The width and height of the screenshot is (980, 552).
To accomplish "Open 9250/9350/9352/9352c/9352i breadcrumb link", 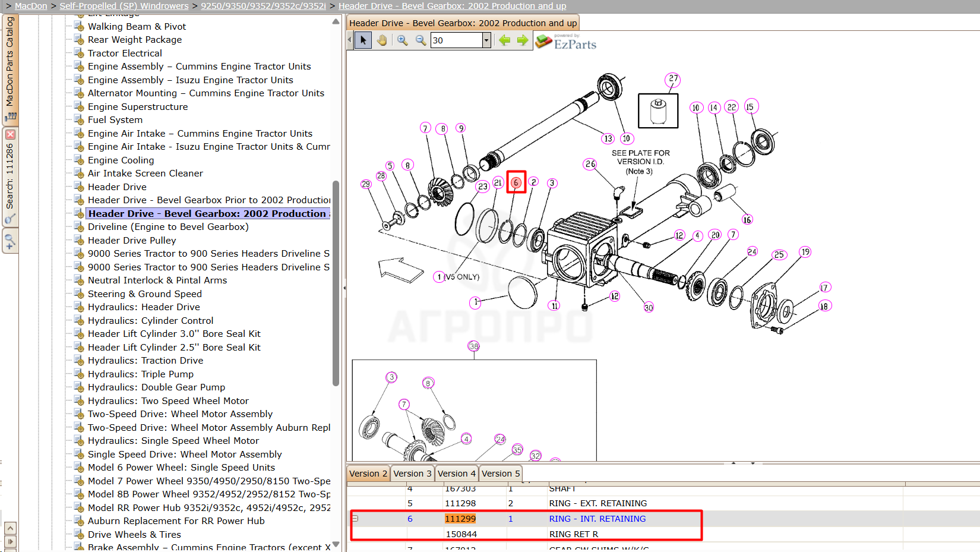I will click(x=263, y=6).
